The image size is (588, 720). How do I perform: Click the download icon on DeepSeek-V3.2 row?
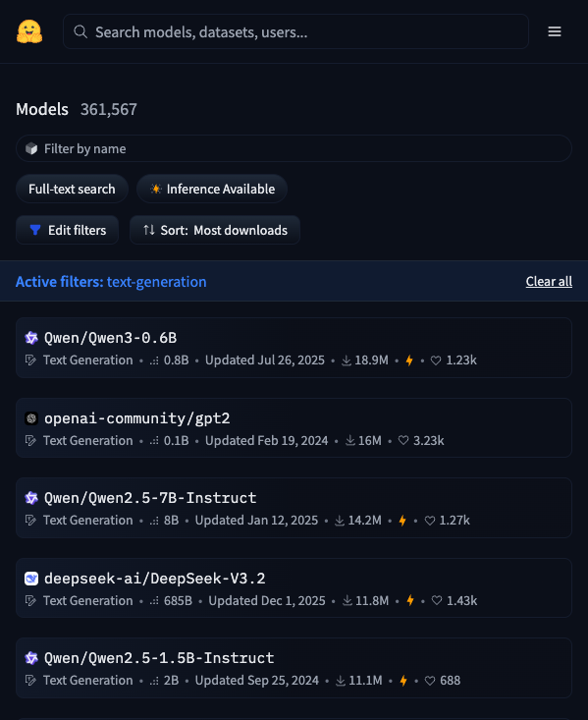pos(347,600)
